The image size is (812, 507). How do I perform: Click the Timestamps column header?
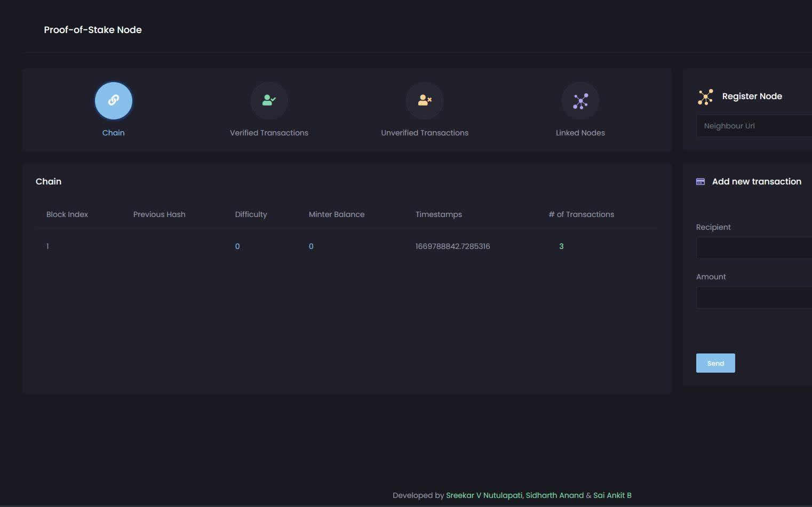pos(439,214)
